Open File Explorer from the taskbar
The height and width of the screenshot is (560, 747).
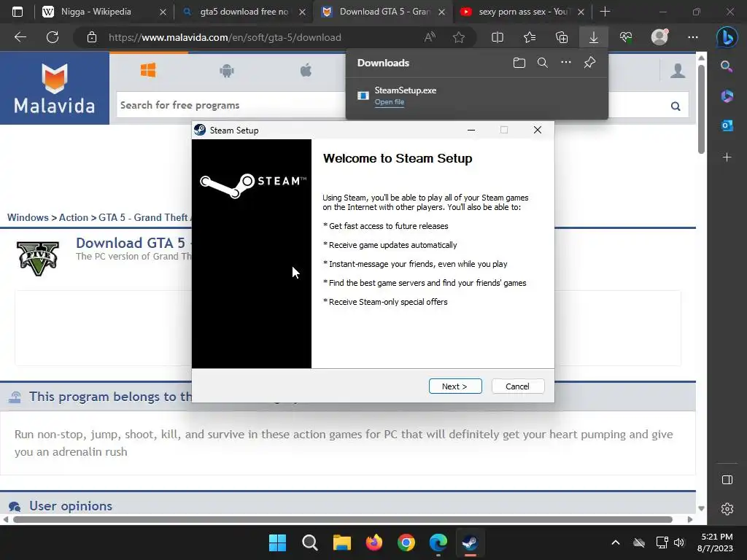[341, 542]
